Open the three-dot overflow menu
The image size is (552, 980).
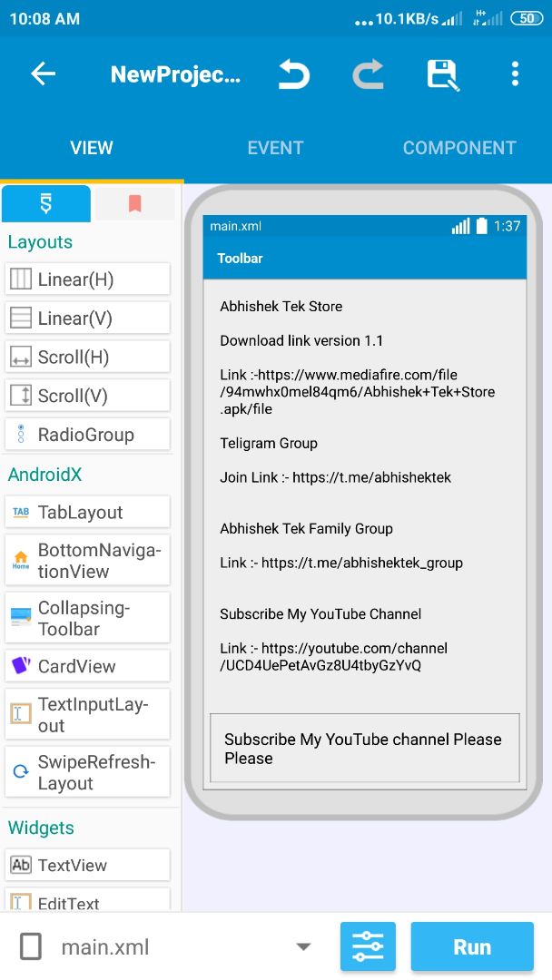(515, 74)
